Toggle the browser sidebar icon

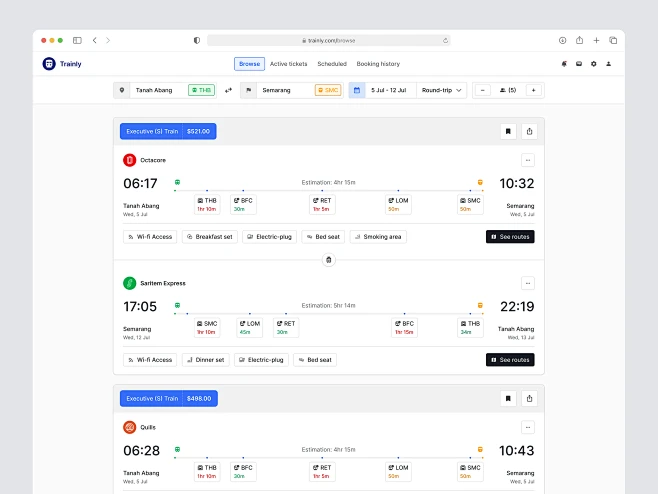[x=77, y=40]
